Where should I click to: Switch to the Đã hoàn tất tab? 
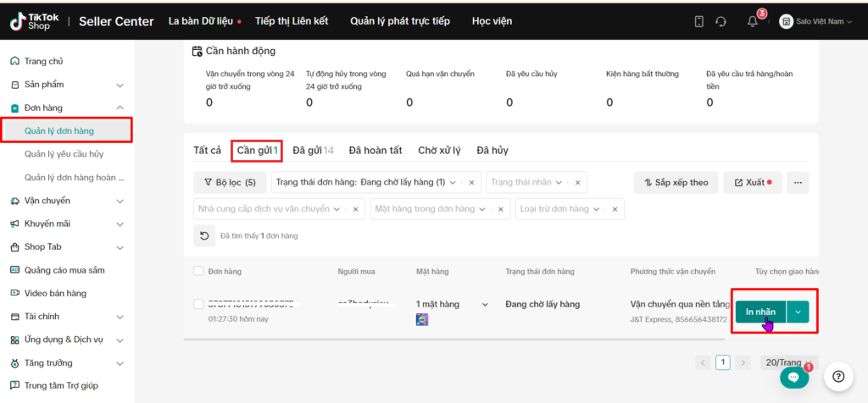pyautogui.click(x=376, y=151)
